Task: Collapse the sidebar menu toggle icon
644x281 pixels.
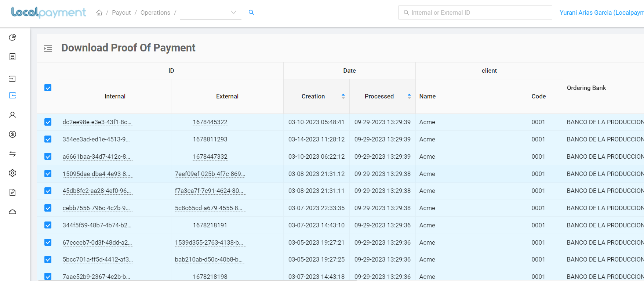Action: click(x=48, y=48)
